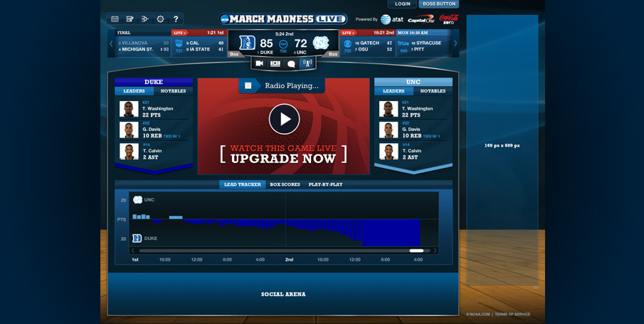Move lead tracker left with scrollbar arrow
Screen dimensions: 644x324
click(x=132, y=251)
